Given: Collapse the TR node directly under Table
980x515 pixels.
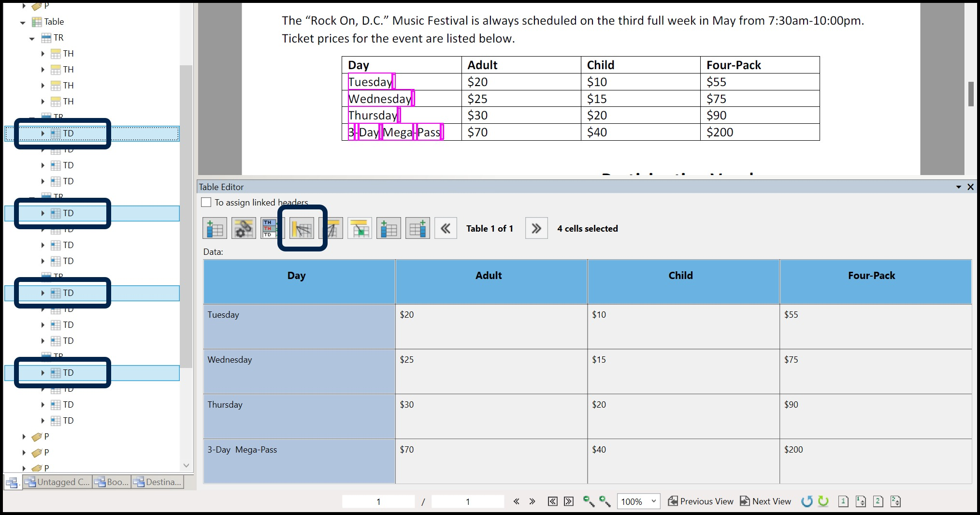Looking at the screenshot, I should click(32, 38).
